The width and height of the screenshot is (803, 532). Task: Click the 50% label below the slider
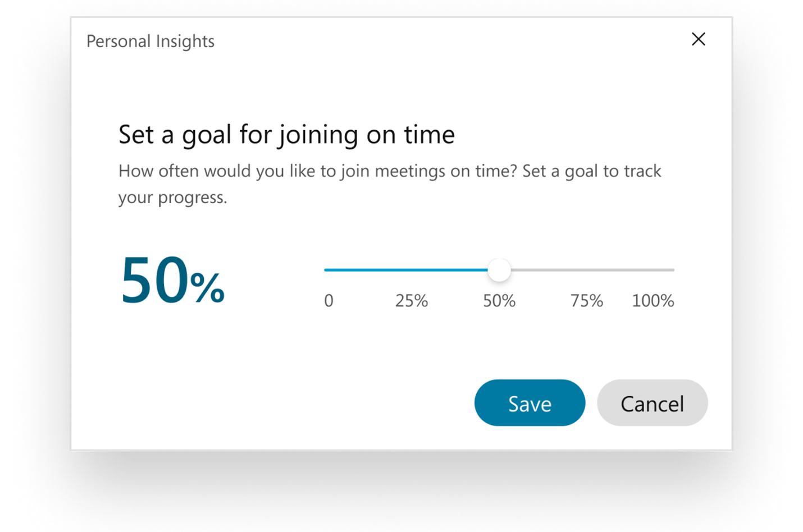pos(499,301)
